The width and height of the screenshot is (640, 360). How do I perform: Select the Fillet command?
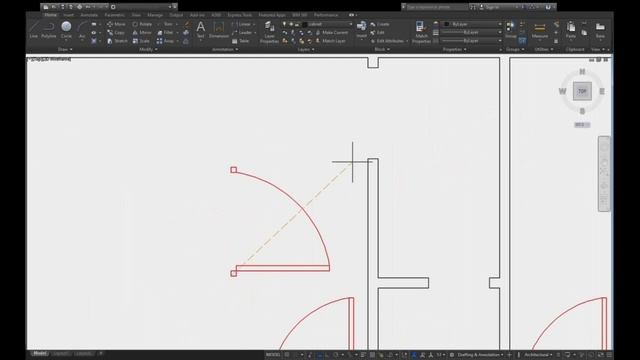tap(165, 33)
